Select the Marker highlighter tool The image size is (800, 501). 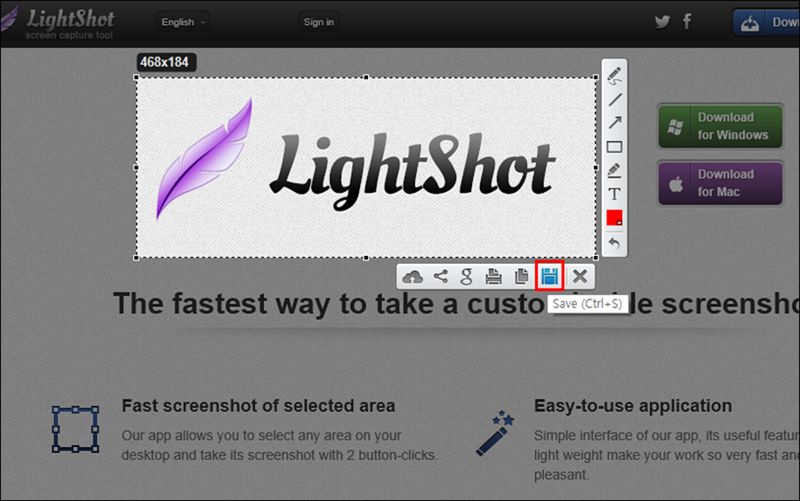614,170
